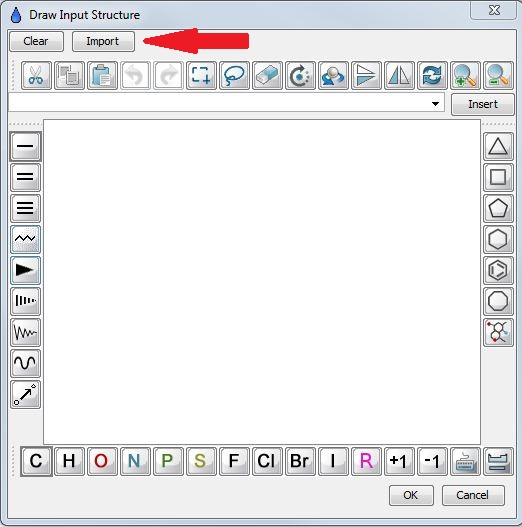Viewport: 522px width, 527px height.
Task: Select the decaying zigzag bond tool
Action: [x=26, y=332]
